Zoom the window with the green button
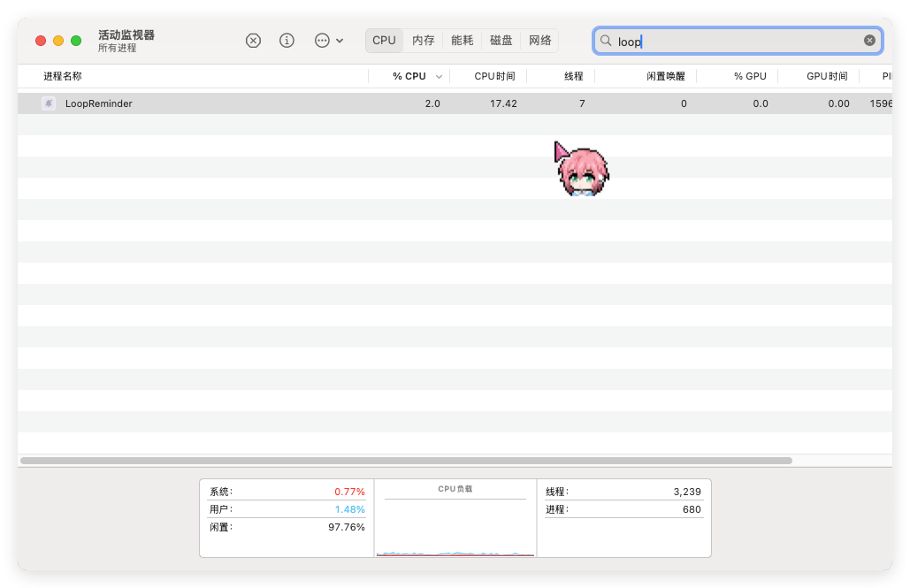This screenshot has height=588, width=910. tap(76, 41)
